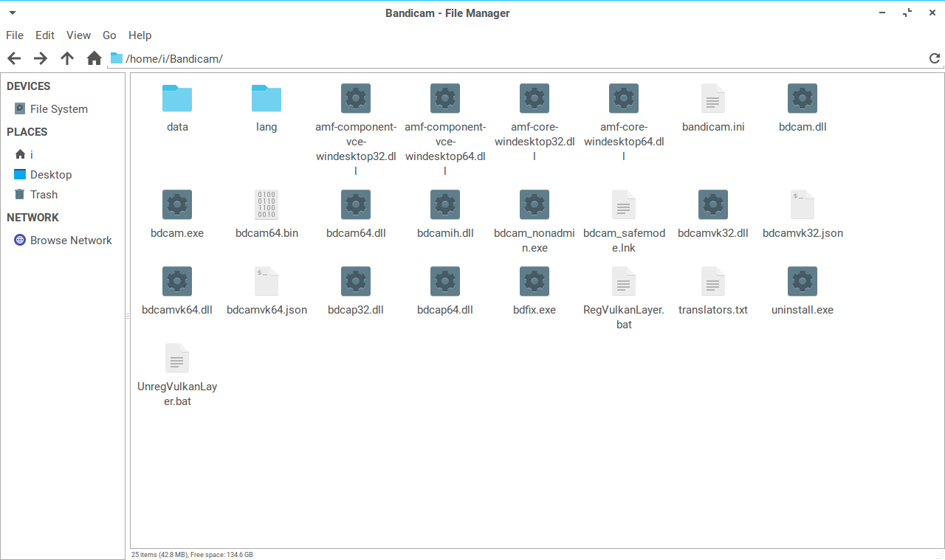Select the data folder icon
The width and height of the screenshot is (945, 560).
[177, 98]
